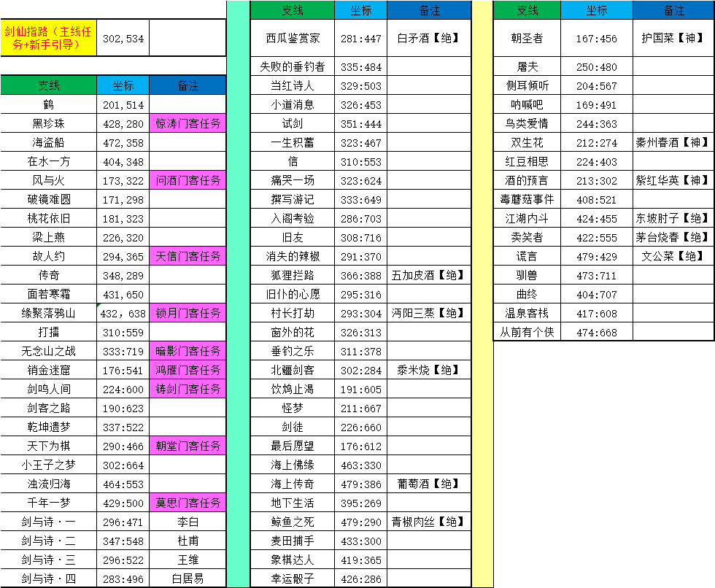Click the 红豆相思 quest cell
The image size is (715, 588).
pos(527,161)
